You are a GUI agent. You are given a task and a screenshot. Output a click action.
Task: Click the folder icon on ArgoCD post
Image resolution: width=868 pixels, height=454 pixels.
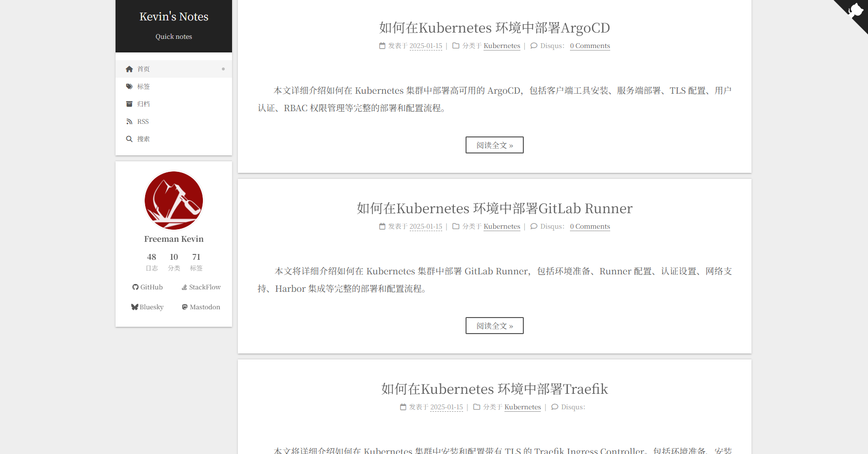point(456,46)
